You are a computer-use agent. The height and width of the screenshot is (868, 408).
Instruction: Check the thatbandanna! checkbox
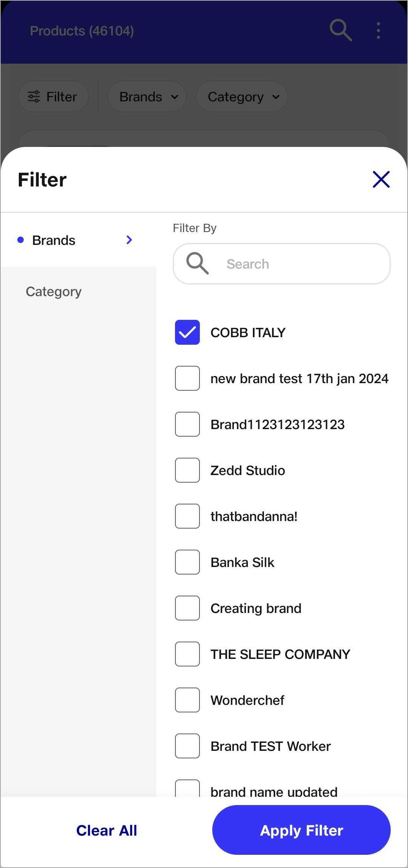[187, 516]
